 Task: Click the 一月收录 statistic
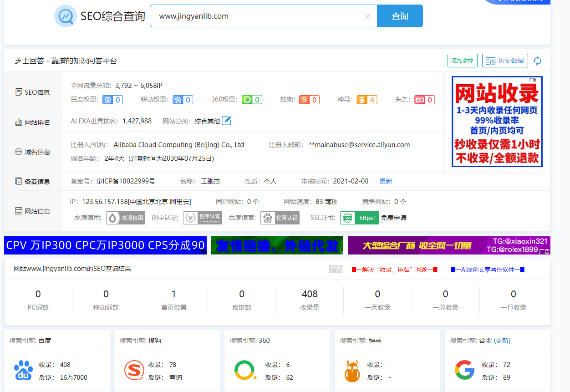[x=514, y=300]
